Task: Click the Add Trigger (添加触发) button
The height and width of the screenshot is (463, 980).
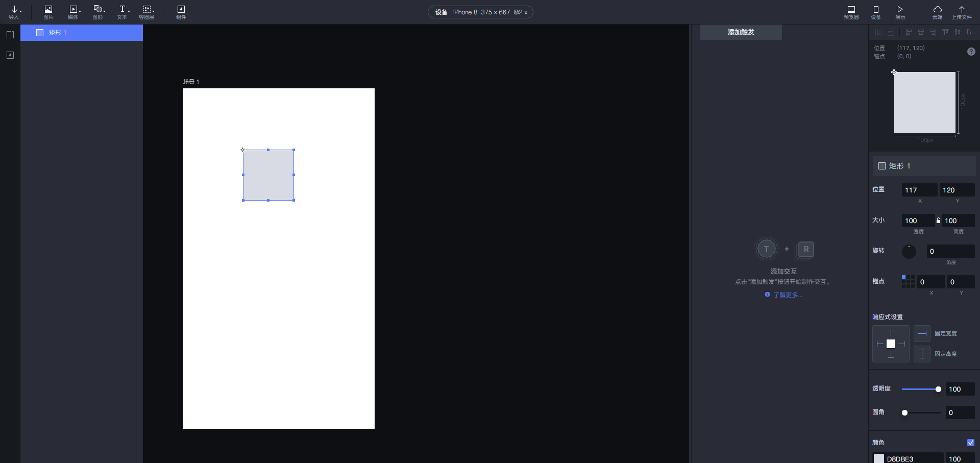Action: pyautogui.click(x=741, y=32)
